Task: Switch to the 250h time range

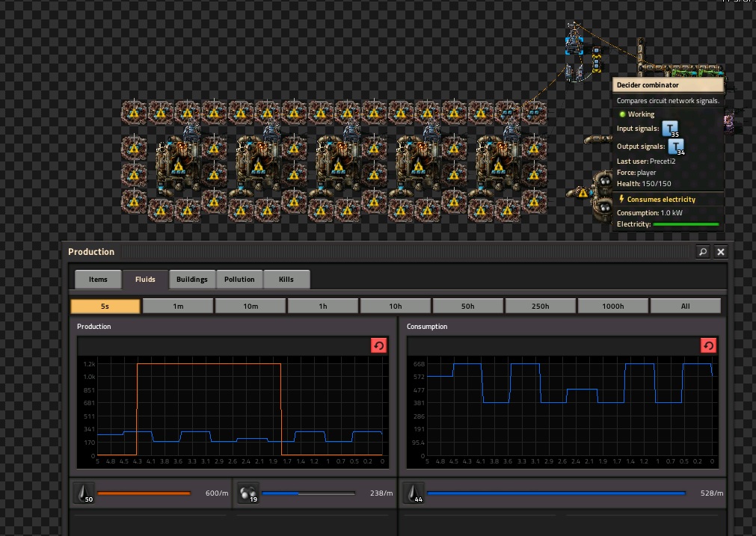Action: (540, 306)
